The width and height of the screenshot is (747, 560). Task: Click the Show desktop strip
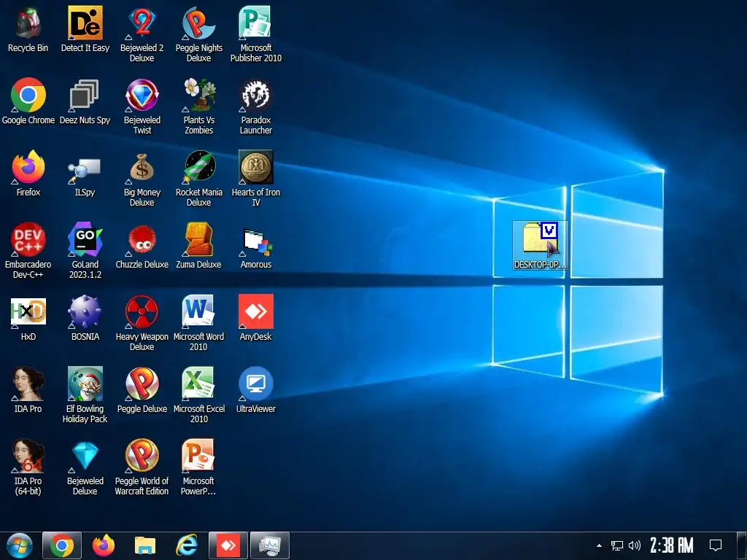pyautogui.click(x=742, y=545)
